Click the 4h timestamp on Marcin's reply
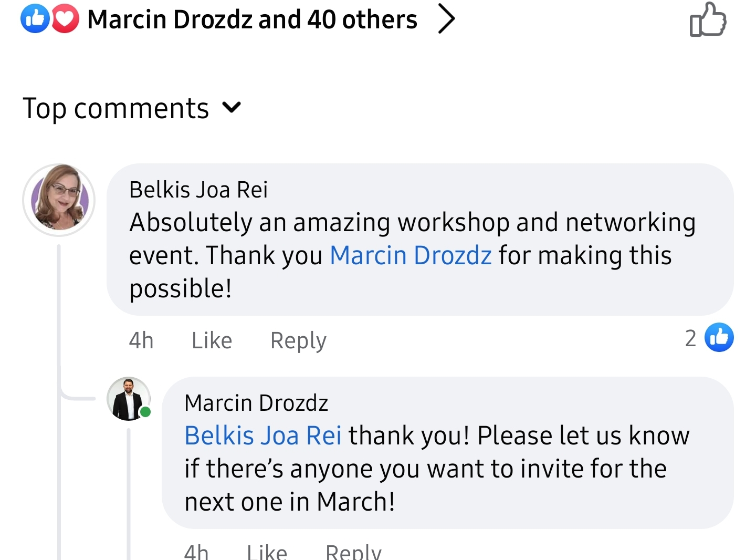The height and width of the screenshot is (560, 756). pyautogui.click(x=196, y=551)
